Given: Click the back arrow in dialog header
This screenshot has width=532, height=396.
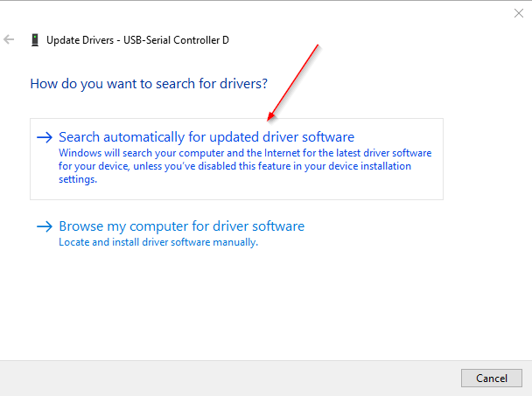Looking at the screenshot, I should (x=10, y=40).
